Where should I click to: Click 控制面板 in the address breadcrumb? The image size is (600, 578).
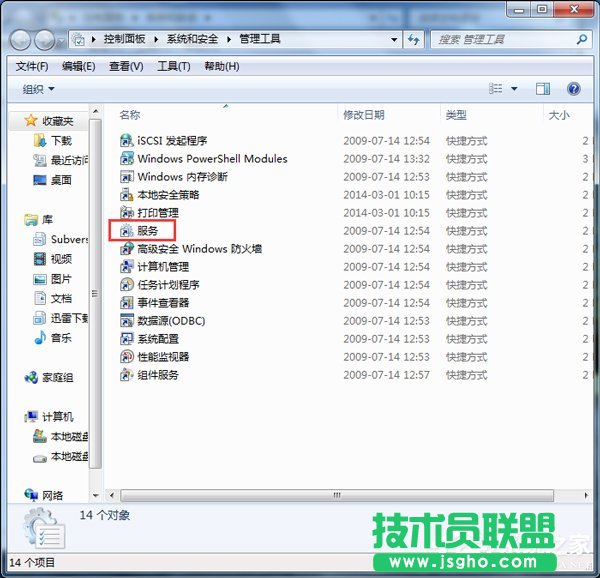tap(124, 39)
